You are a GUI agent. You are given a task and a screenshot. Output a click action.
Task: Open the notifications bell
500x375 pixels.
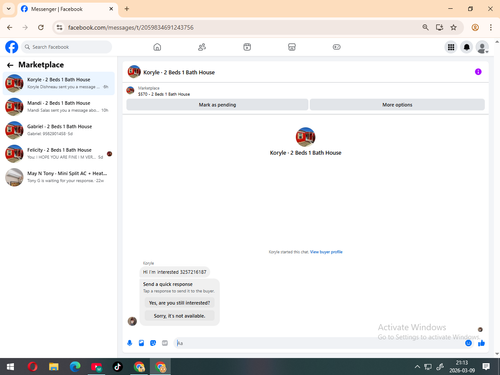pyautogui.click(x=467, y=47)
